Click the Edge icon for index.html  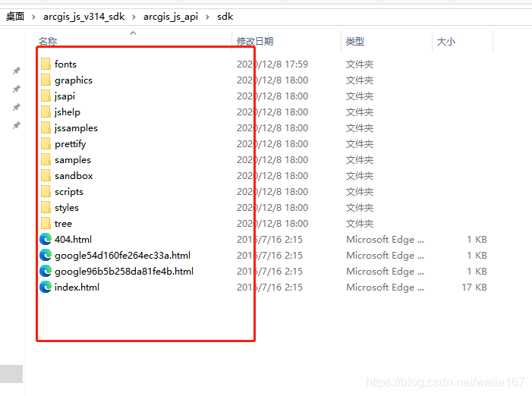[46, 288]
